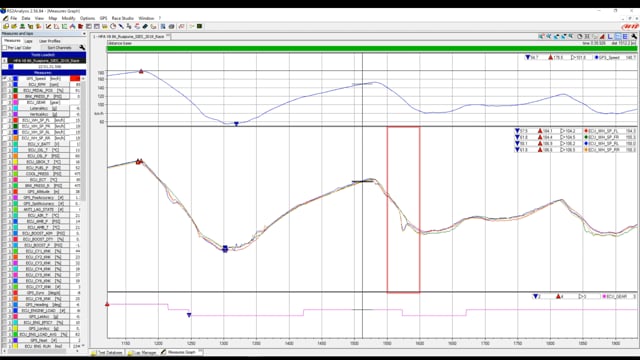Click the blue min marker on gear trace
The width and height of the screenshot is (640, 360).
pyautogui.click(x=189, y=315)
